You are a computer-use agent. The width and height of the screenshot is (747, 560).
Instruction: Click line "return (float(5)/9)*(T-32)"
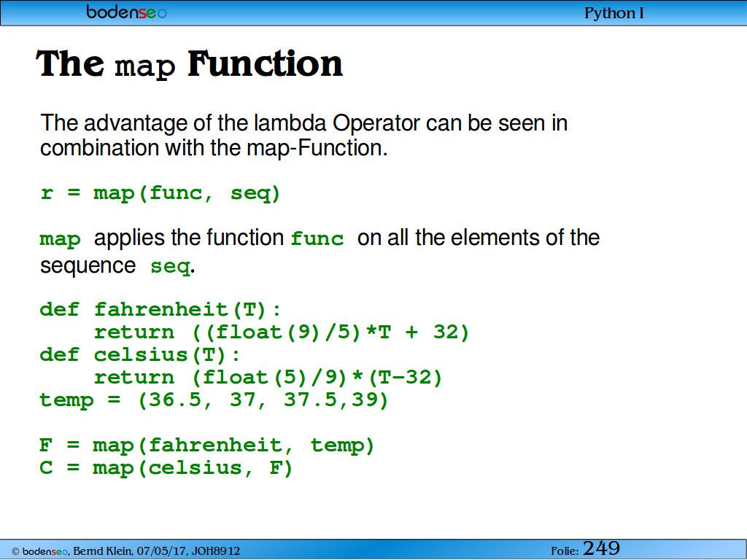[x=268, y=378]
